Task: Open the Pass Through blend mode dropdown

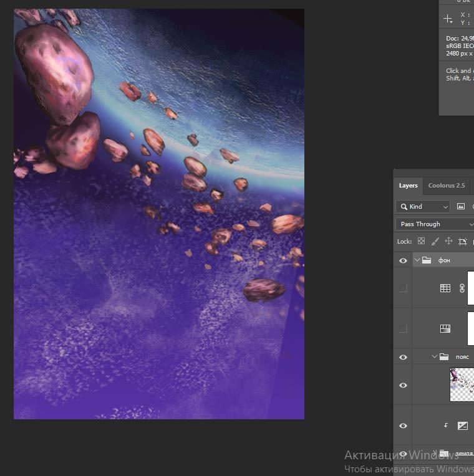Action: 434,224
